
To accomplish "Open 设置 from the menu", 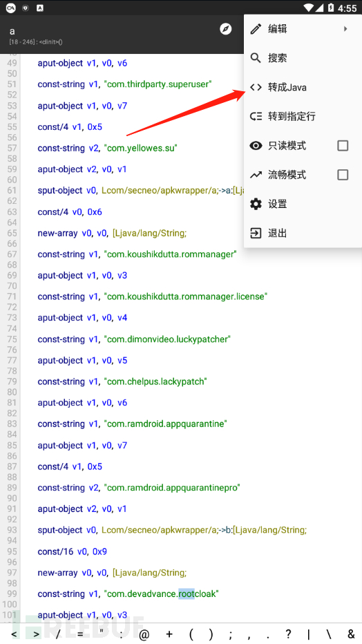I will coord(303,204).
